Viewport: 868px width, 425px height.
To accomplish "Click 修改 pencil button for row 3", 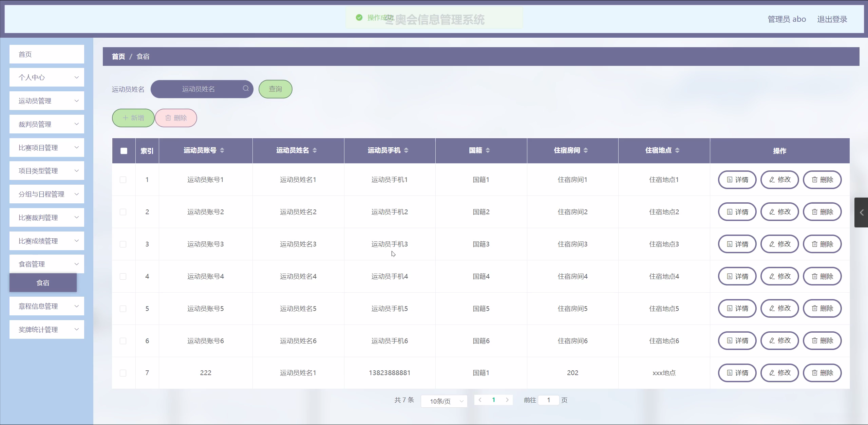I will (779, 244).
